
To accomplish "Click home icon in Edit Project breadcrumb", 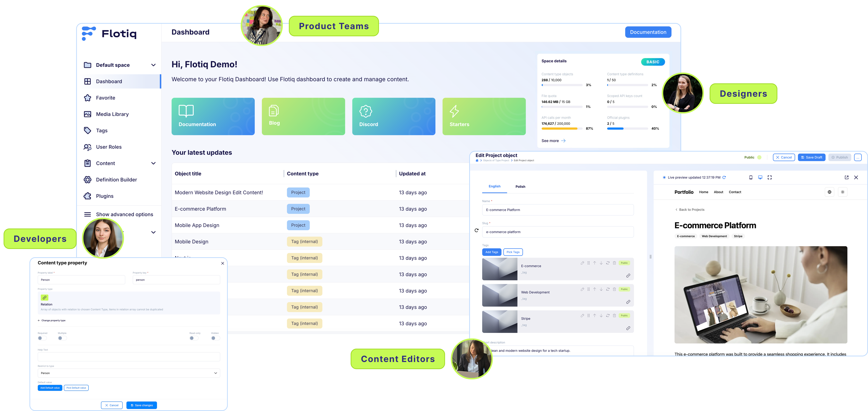I will point(477,161).
